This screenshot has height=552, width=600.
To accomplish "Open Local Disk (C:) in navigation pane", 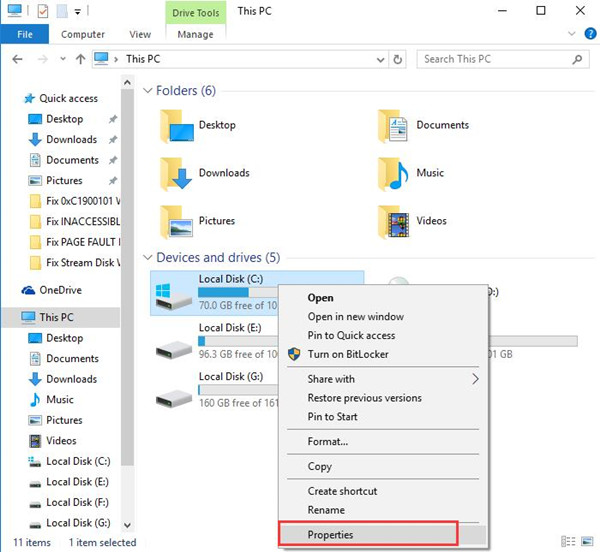I will click(78, 461).
